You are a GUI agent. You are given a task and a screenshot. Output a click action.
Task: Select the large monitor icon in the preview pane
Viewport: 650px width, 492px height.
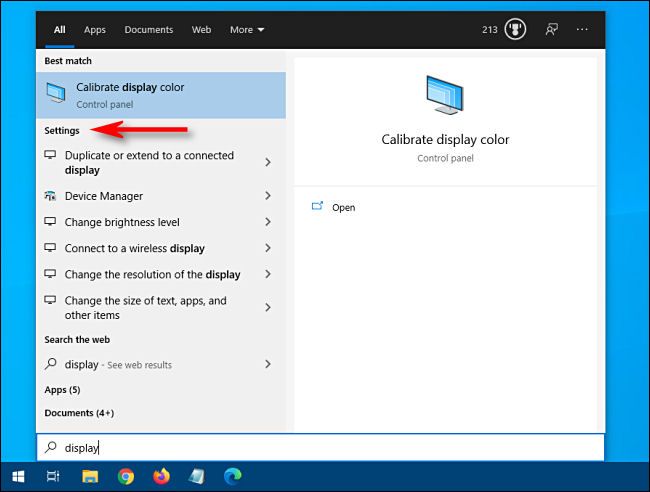tap(445, 95)
